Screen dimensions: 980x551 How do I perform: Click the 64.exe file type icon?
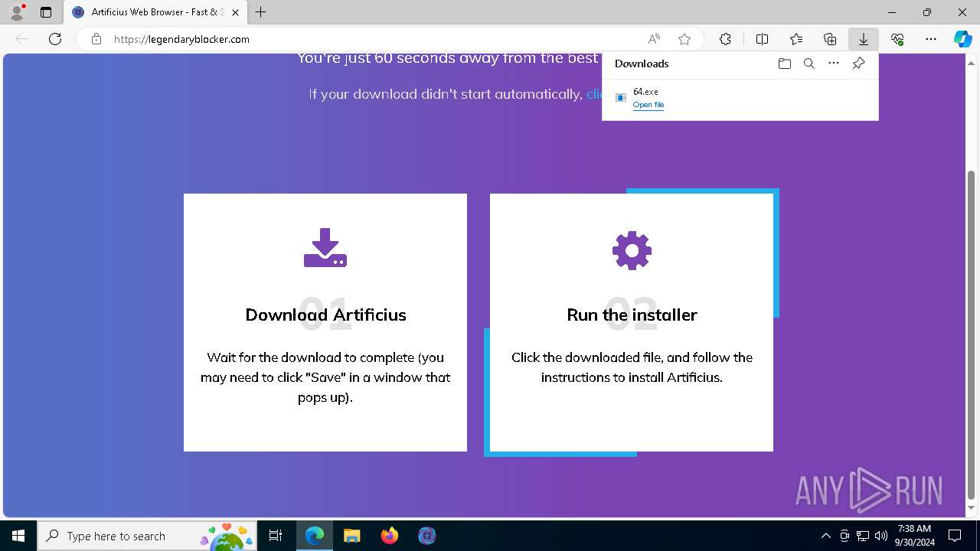[621, 98]
